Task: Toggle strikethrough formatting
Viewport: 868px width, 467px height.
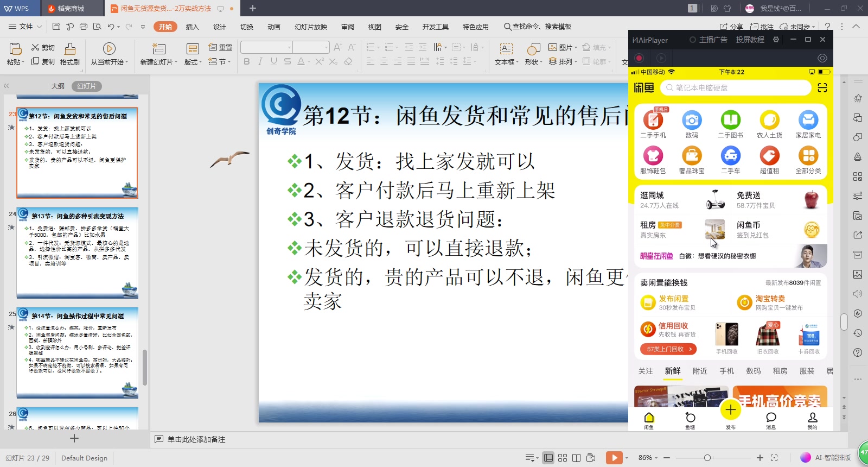Action: (x=288, y=61)
